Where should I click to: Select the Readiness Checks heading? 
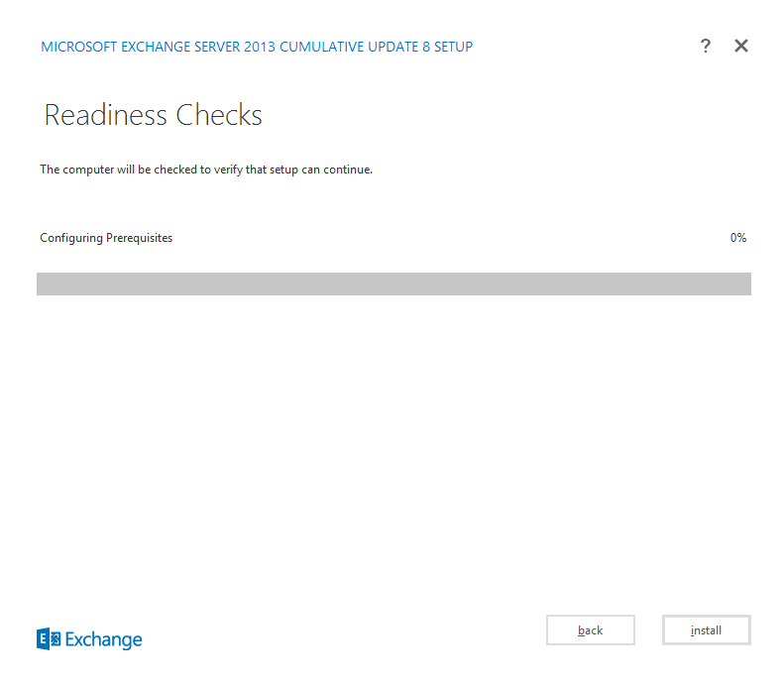pyautogui.click(x=153, y=115)
